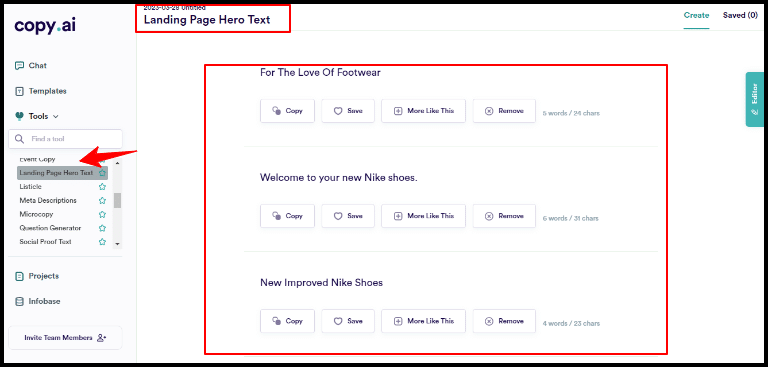Click the Tools heart icon
This screenshot has height=367, width=768.
tap(19, 117)
